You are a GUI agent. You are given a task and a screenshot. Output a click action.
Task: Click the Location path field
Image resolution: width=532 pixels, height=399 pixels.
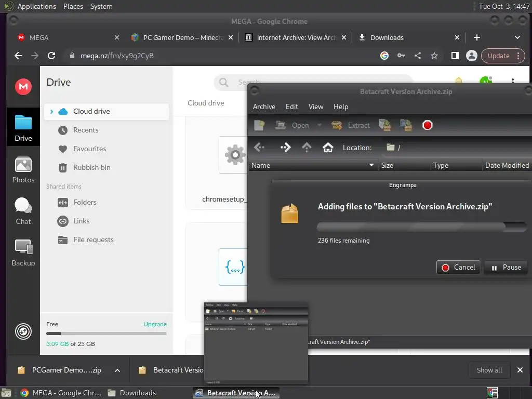(x=457, y=147)
